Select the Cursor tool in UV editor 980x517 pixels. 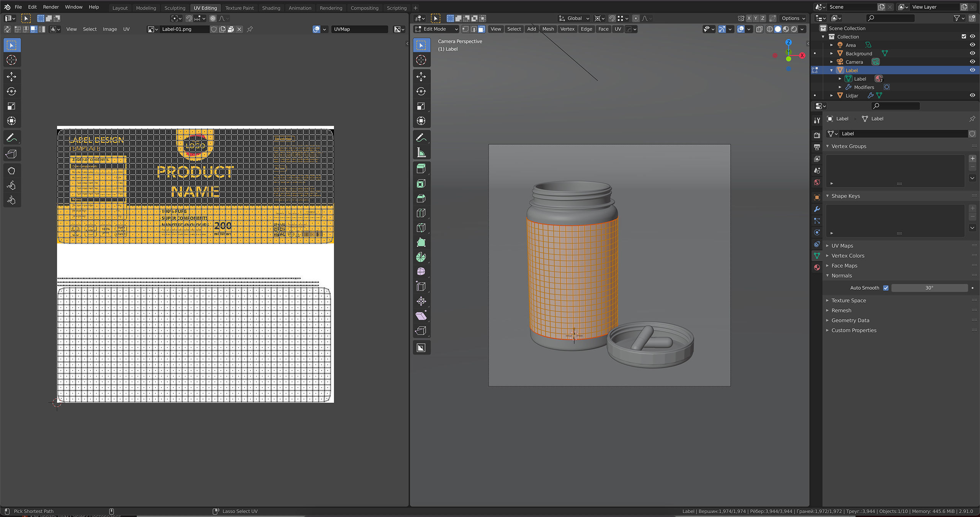(11, 60)
